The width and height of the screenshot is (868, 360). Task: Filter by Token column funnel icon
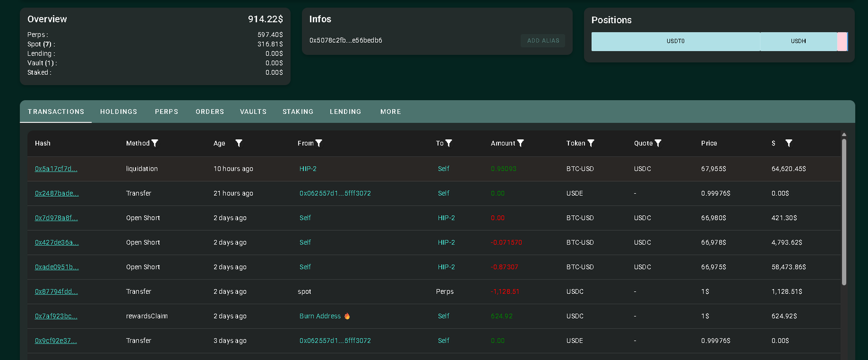click(x=591, y=143)
